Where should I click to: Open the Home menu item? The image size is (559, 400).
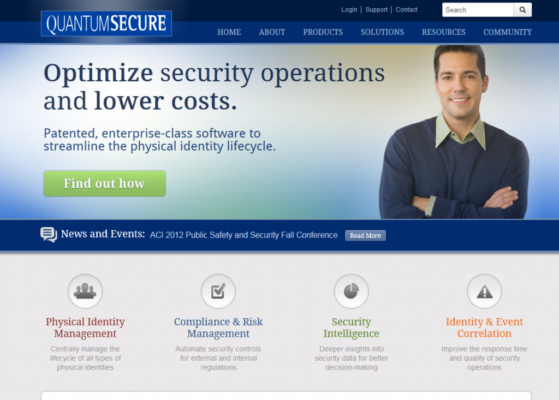(x=229, y=32)
